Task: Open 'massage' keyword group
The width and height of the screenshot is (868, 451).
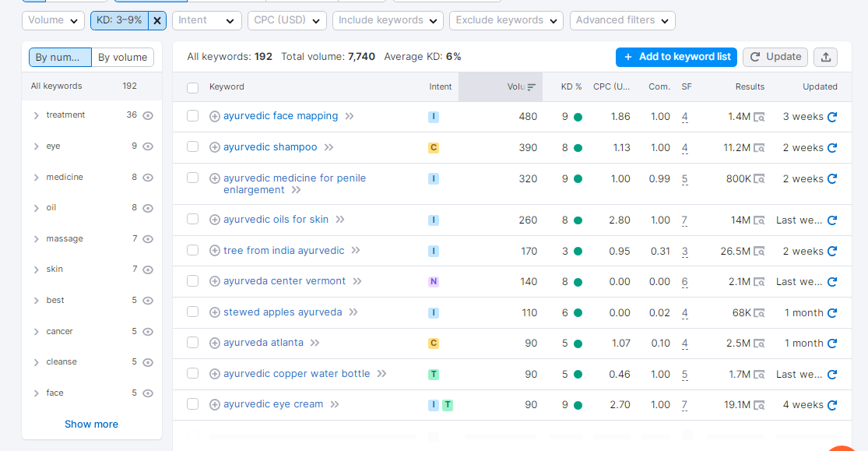Action: (65, 239)
